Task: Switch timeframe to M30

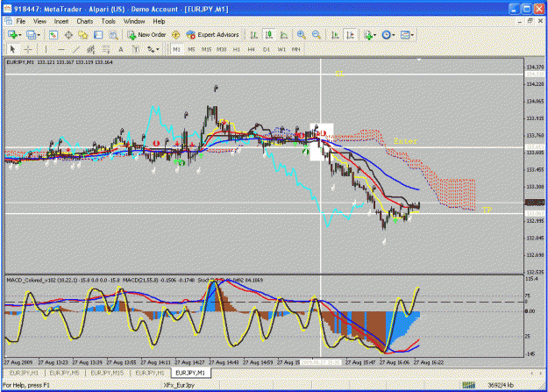Action: pos(221,49)
